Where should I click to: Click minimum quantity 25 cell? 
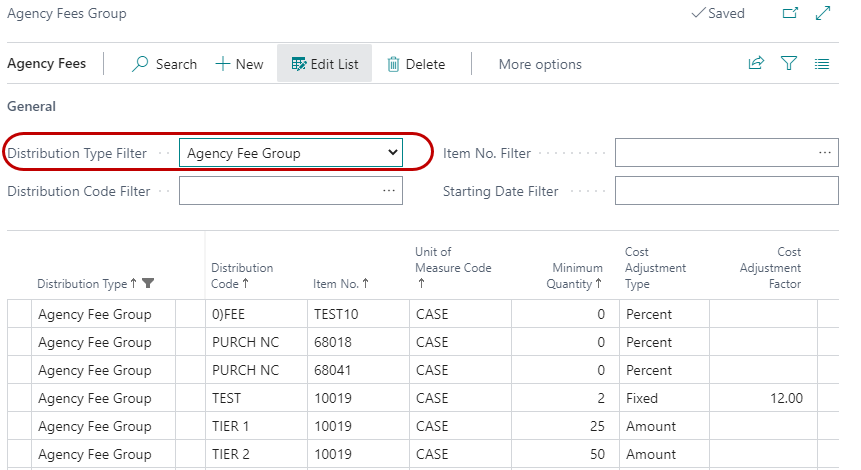565,426
